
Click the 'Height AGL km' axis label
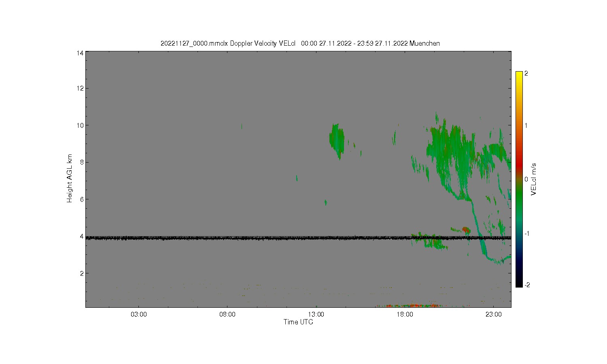click(70, 178)
